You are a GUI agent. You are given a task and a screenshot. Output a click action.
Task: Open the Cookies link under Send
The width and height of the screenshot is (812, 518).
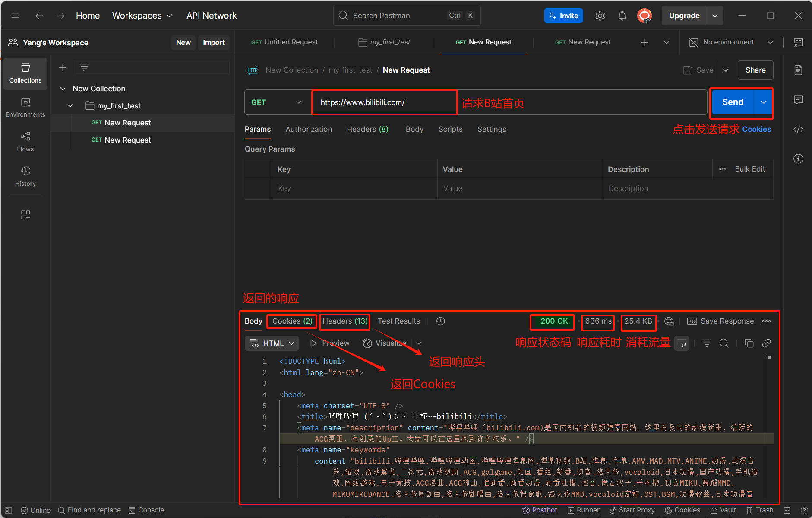tap(756, 129)
